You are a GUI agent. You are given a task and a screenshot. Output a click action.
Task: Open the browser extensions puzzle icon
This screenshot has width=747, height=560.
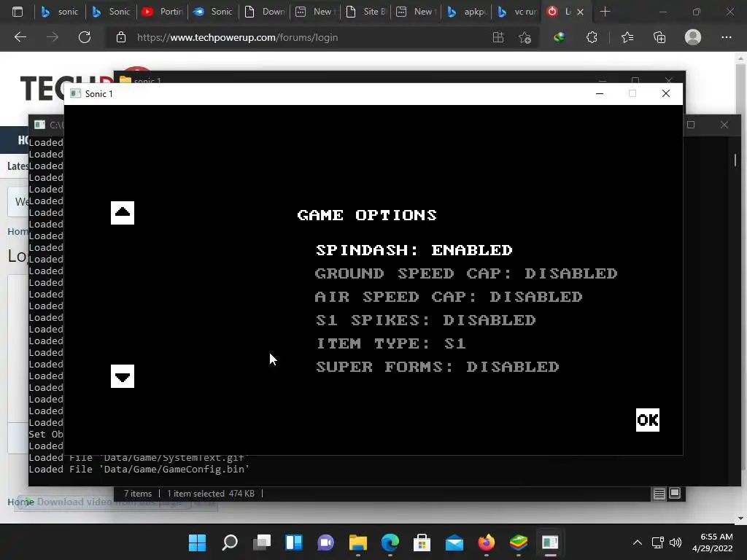592,37
